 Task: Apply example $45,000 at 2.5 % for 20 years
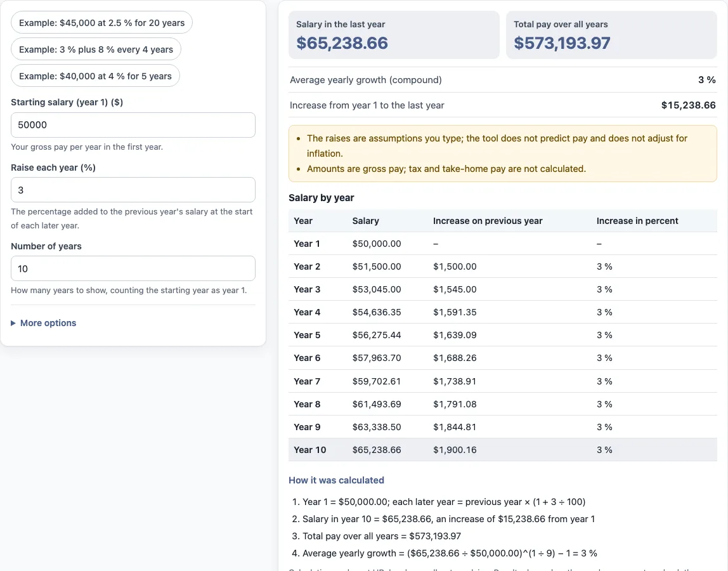101,23
